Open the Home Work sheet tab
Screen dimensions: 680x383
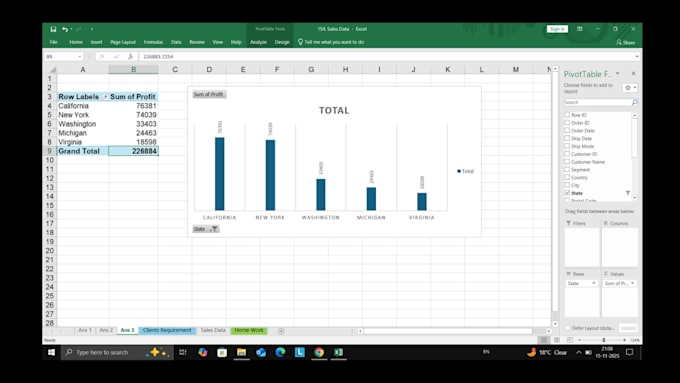click(x=249, y=331)
